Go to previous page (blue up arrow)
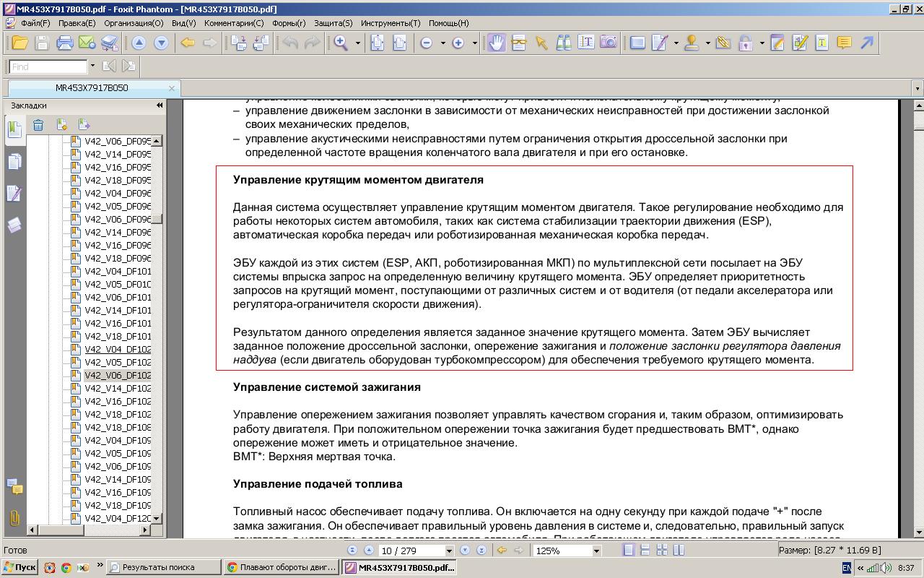 click(x=139, y=43)
